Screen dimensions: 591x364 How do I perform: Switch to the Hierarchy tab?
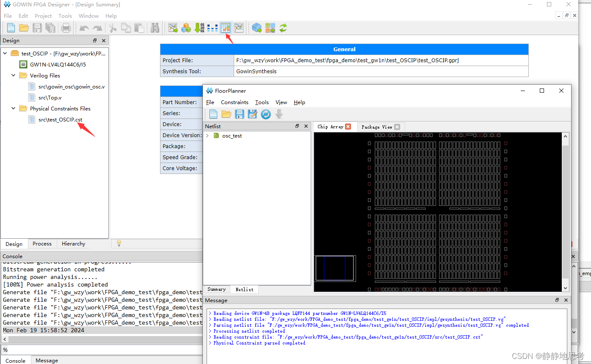(73, 244)
